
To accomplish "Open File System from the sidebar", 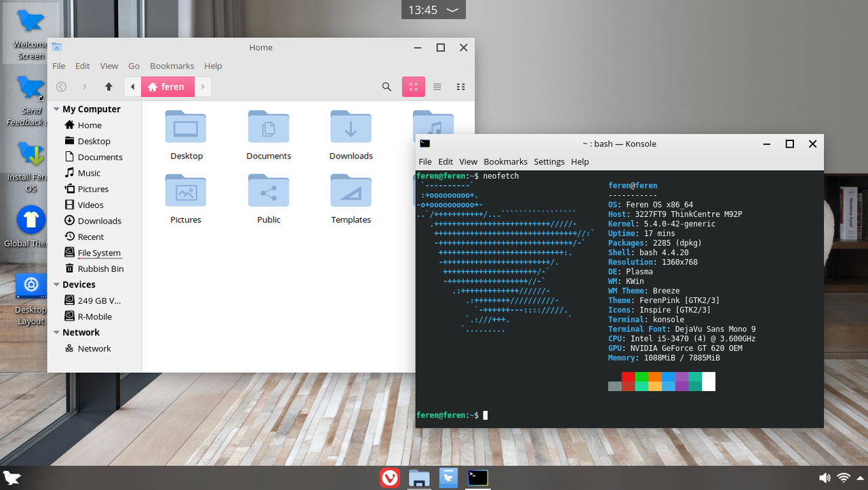I will [x=99, y=252].
